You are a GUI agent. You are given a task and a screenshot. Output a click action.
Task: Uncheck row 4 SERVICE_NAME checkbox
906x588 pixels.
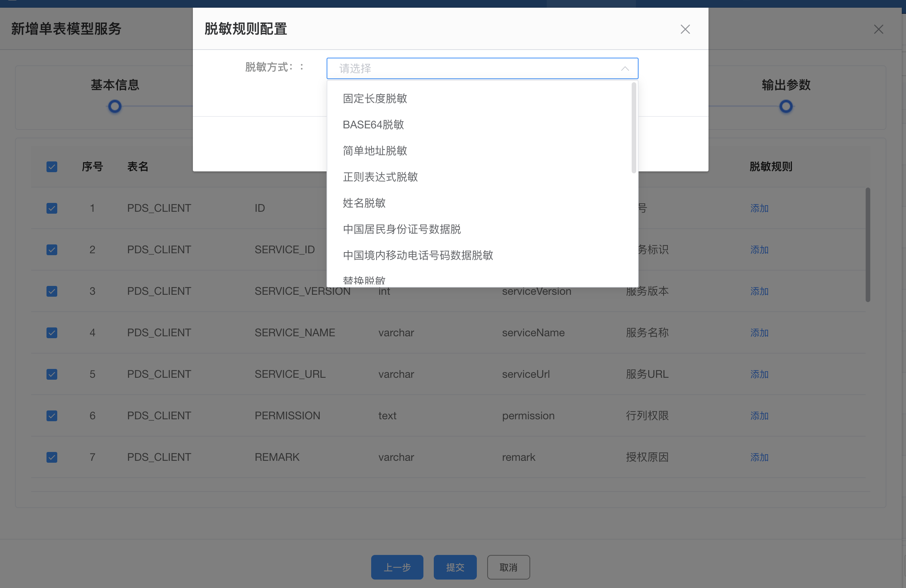coord(52,333)
